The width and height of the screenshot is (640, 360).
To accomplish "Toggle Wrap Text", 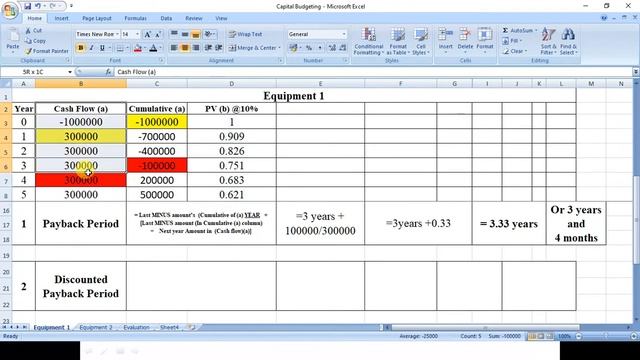I will click(x=245, y=34).
